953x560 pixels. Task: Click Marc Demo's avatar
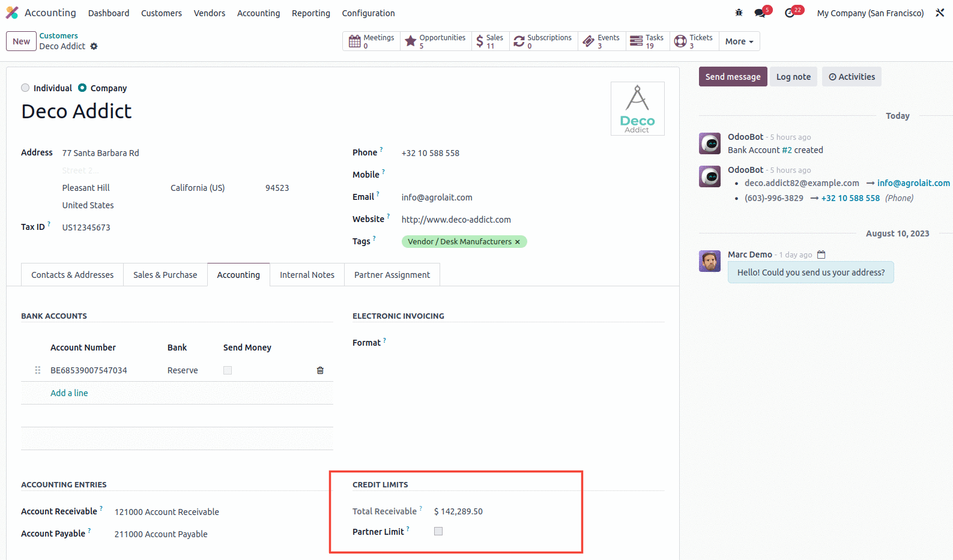710,261
